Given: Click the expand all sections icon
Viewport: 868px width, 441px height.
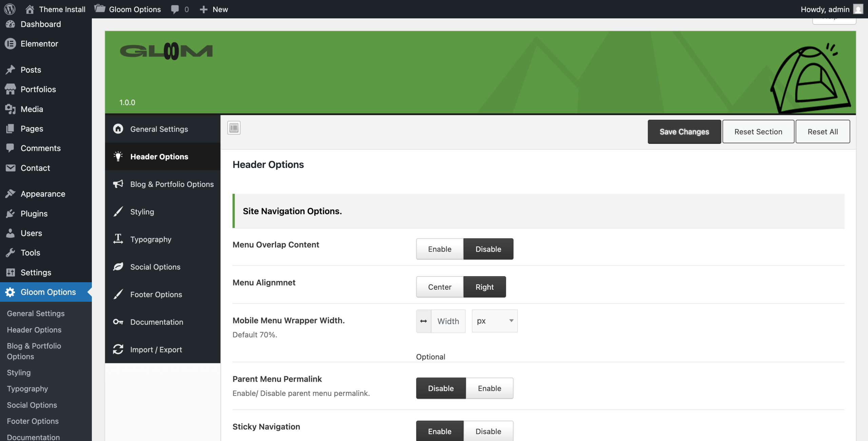Looking at the screenshot, I should (x=234, y=128).
